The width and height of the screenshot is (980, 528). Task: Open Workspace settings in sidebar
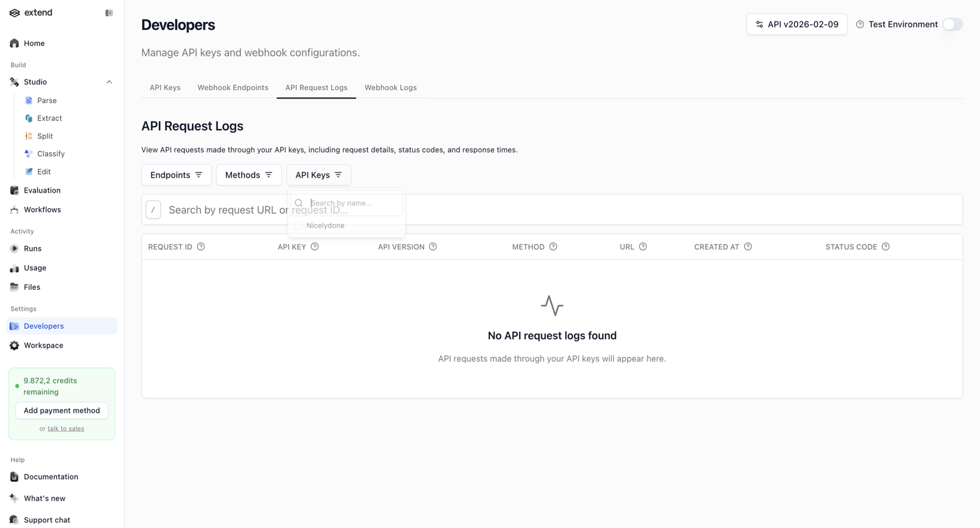pos(62,346)
